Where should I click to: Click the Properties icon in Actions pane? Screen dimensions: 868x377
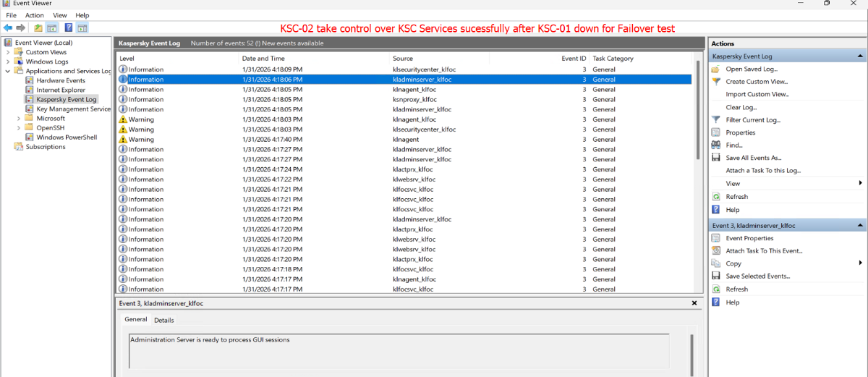(715, 132)
